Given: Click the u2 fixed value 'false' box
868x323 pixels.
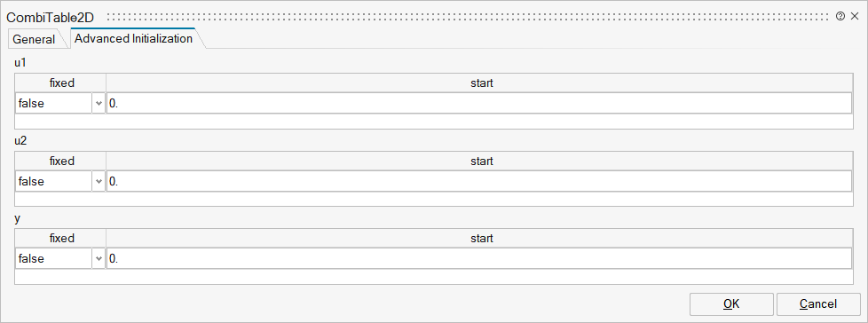Looking at the screenshot, I should [54, 181].
